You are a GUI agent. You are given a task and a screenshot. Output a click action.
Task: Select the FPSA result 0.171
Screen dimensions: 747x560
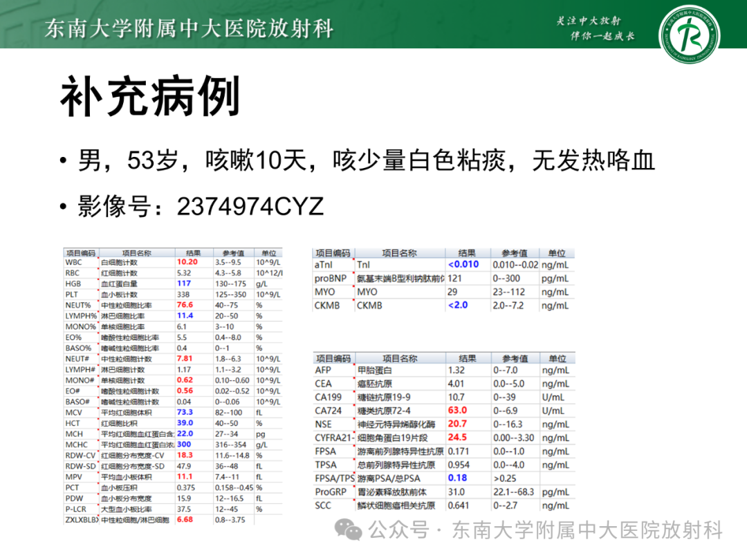pyautogui.click(x=459, y=451)
